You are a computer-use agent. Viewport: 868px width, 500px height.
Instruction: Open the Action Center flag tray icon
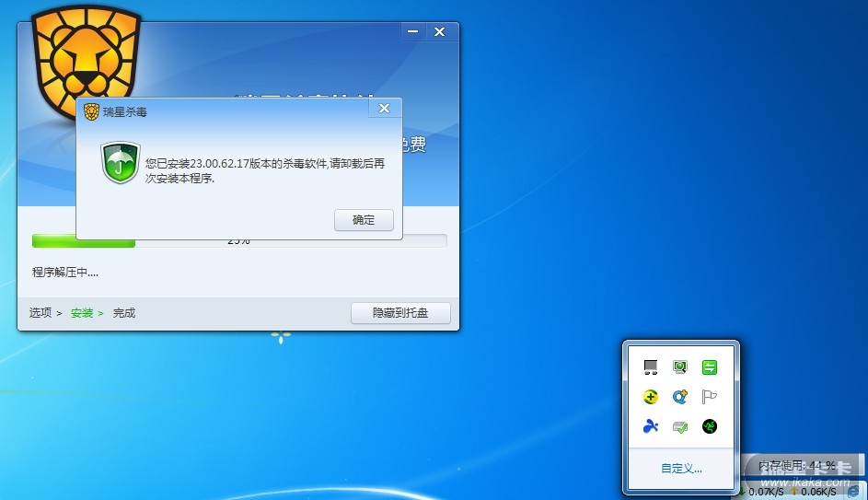coord(709,397)
